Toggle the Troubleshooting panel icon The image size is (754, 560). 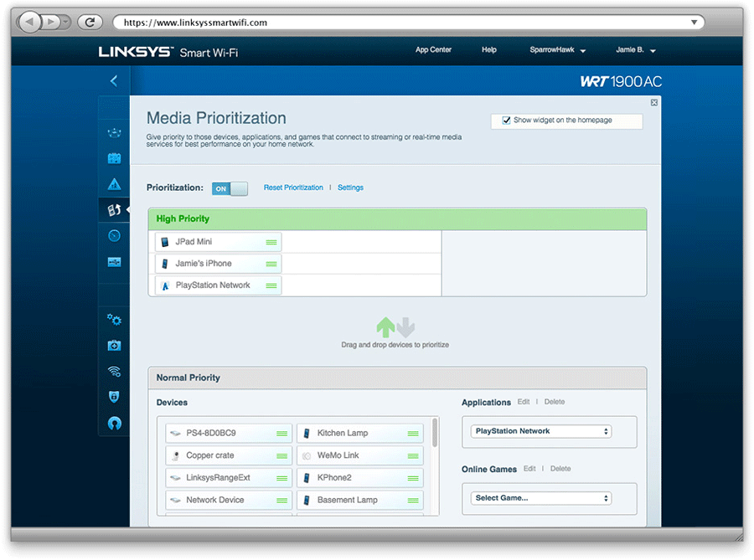[114, 345]
